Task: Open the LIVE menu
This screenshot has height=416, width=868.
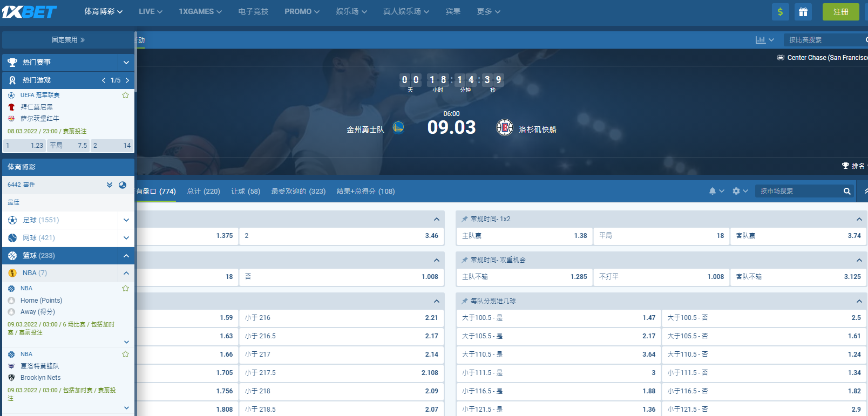Action: [151, 11]
